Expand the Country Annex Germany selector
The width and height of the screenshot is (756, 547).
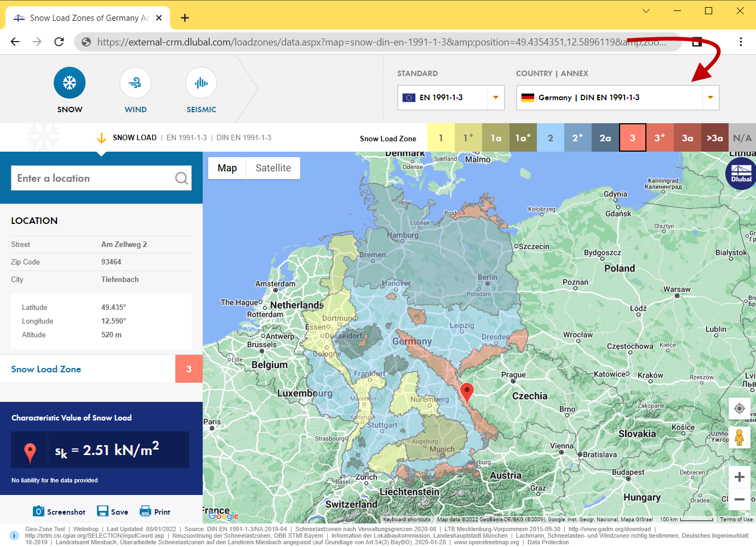710,97
